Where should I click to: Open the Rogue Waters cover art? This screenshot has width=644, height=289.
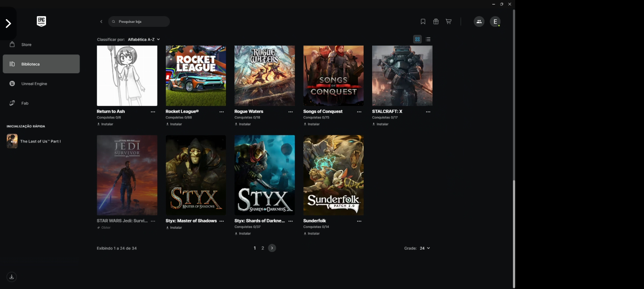[265, 75]
